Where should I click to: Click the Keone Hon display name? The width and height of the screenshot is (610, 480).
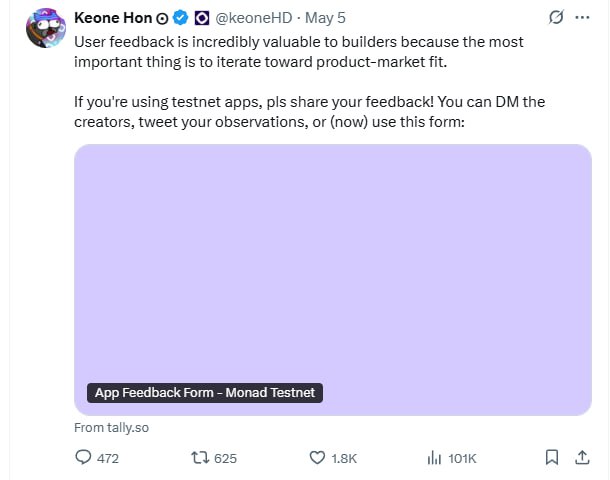[113, 18]
